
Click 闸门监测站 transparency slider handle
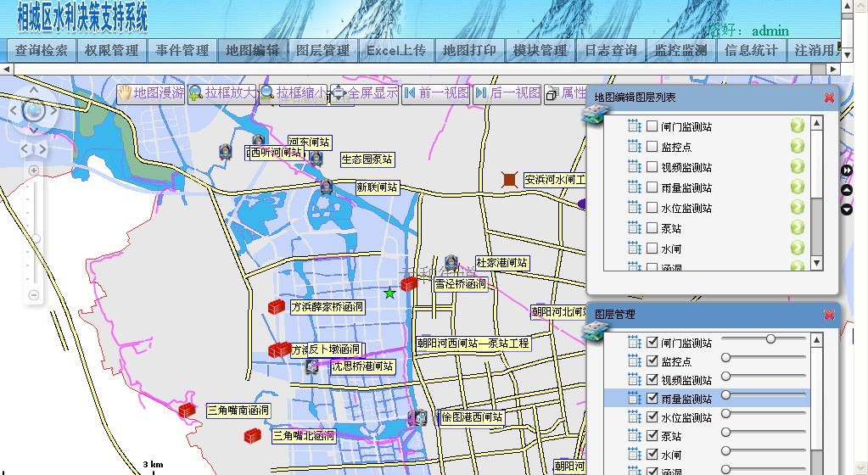(770, 339)
